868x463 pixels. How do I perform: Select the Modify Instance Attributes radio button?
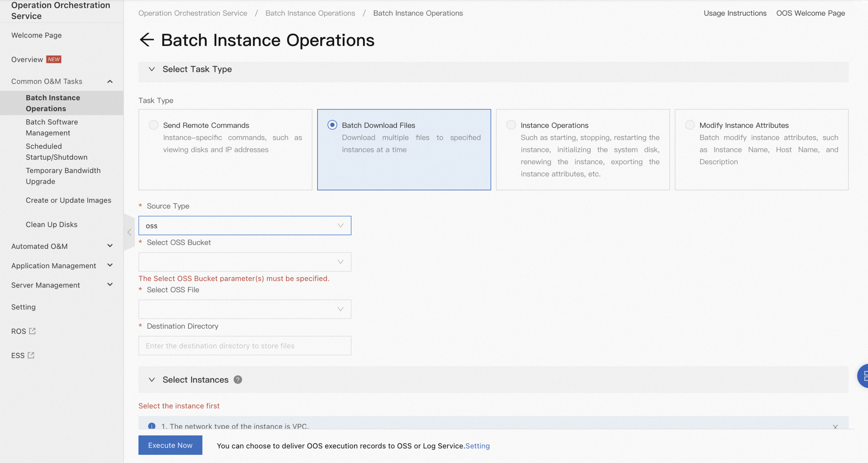click(690, 125)
